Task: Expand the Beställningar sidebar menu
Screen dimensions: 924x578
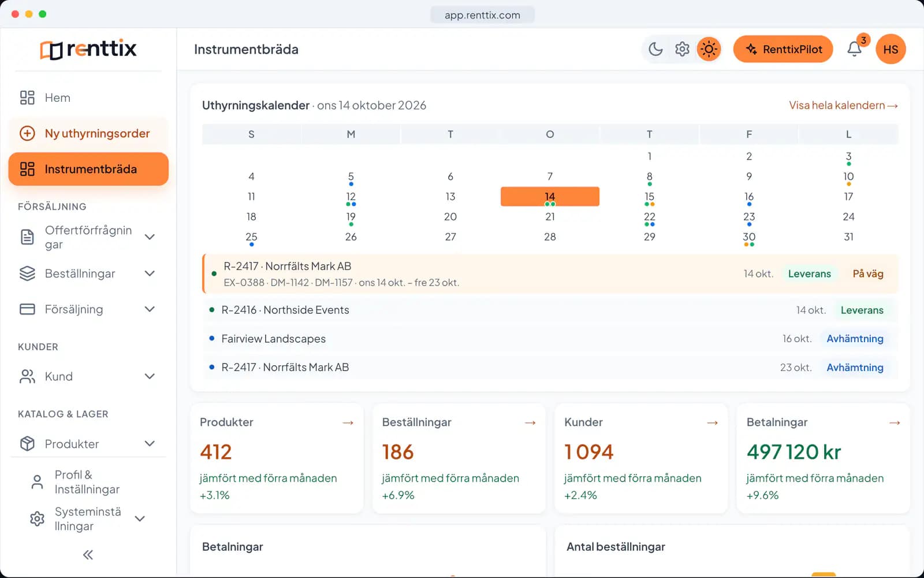Action: (150, 273)
